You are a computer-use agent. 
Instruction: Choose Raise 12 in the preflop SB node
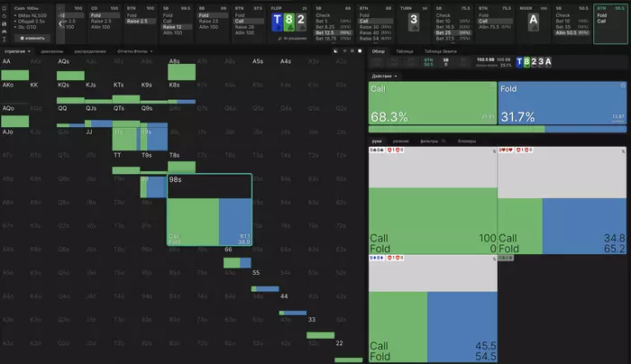[x=177, y=27]
